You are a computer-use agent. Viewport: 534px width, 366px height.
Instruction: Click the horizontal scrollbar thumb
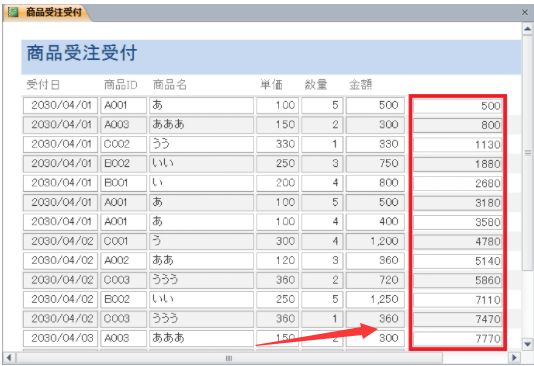pos(229,358)
